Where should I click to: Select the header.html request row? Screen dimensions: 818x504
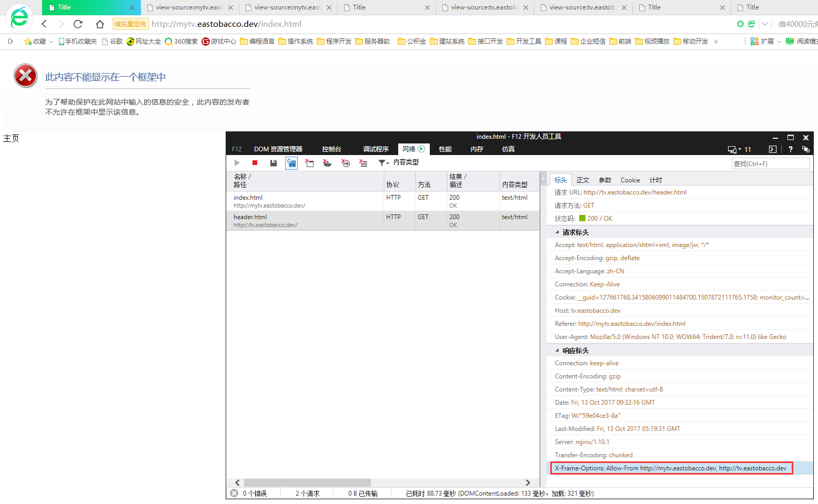coord(305,221)
